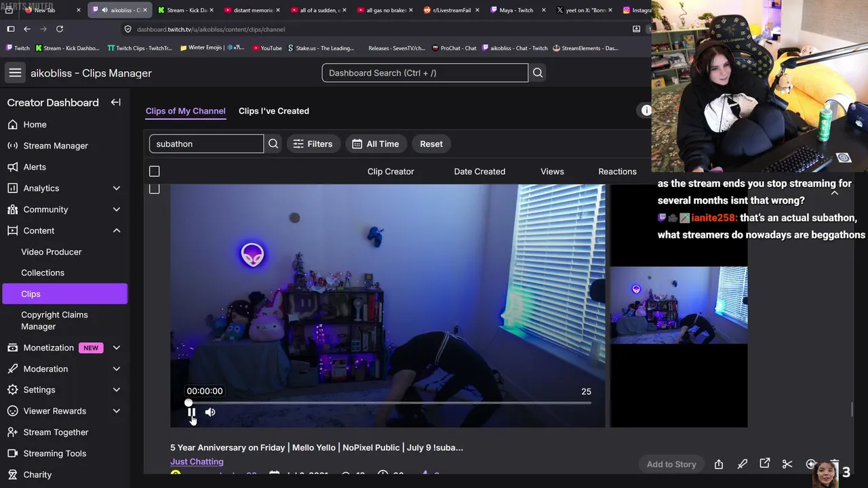868x488 pixels.
Task: Open the StreamElements bookmark
Action: pos(586,48)
